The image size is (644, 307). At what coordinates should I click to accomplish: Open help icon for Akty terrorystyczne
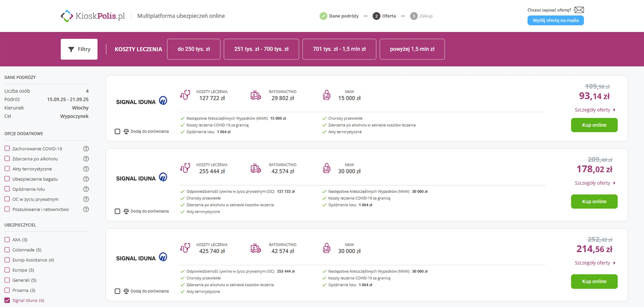(86, 169)
